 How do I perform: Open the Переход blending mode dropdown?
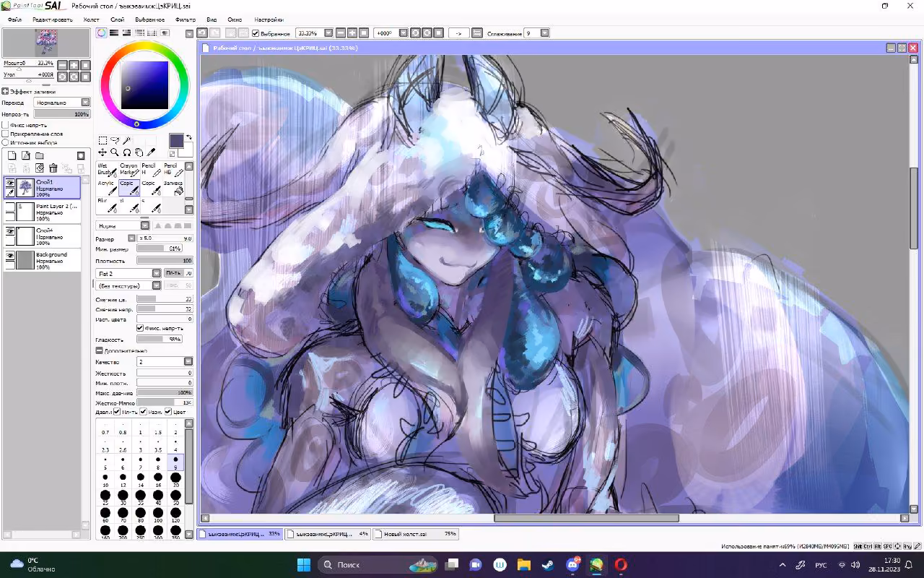point(85,103)
